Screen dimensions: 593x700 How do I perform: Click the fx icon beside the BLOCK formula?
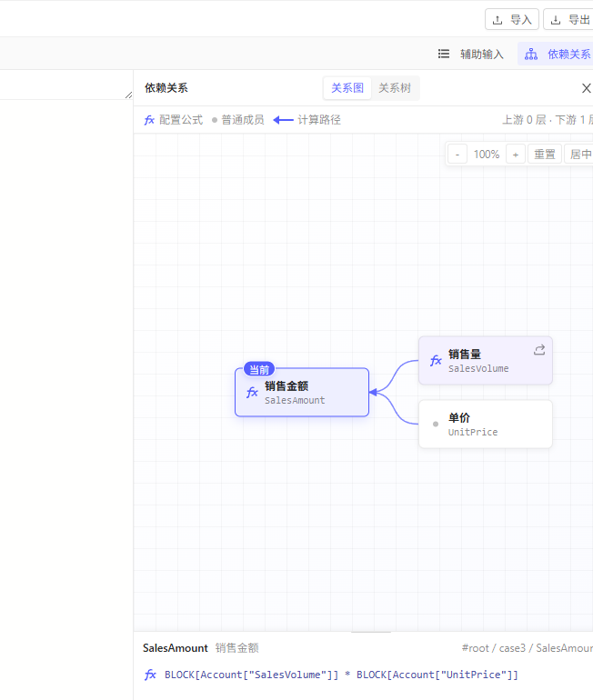pyautogui.click(x=150, y=675)
